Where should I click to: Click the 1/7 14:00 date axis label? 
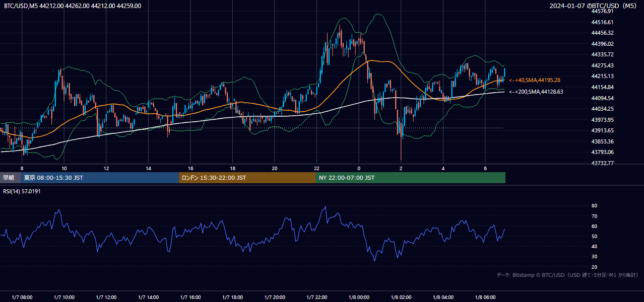[x=149, y=297]
